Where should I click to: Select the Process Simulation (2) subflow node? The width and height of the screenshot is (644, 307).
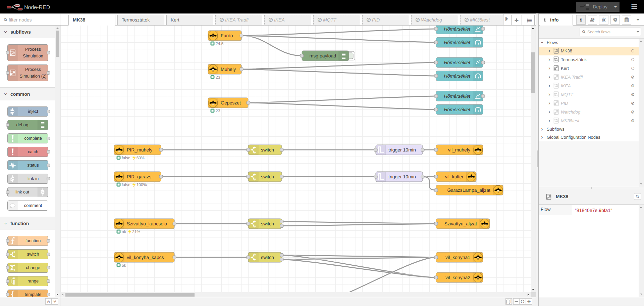pos(28,73)
